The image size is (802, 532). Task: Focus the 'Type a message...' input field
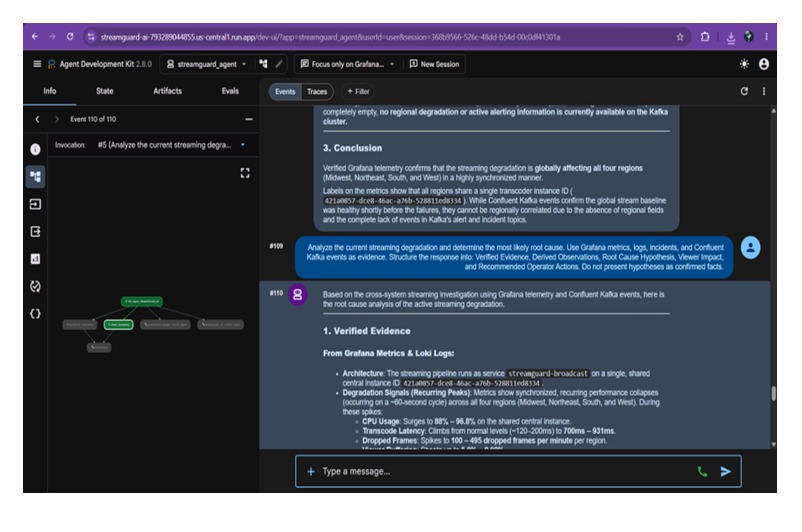click(x=504, y=471)
